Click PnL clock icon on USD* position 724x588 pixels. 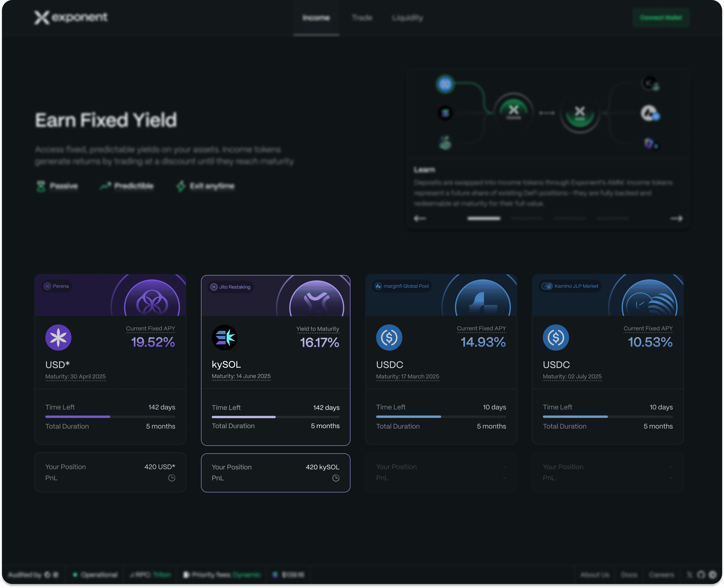[172, 478]
